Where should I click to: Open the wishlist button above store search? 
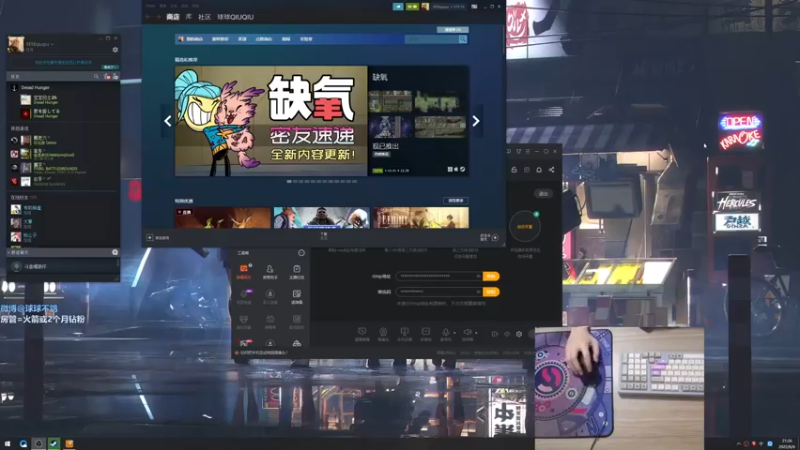click(453, 30)
